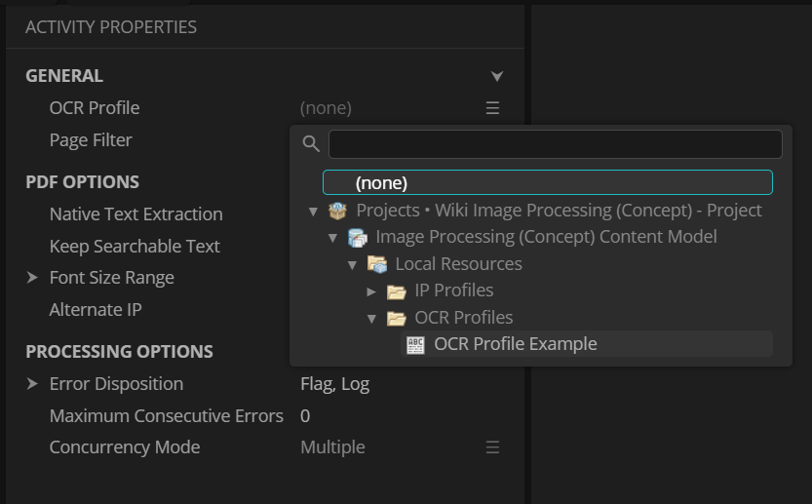Collapse the General section chevron
Viewport: 812px width, 504px height.
[x=497, y=76]
